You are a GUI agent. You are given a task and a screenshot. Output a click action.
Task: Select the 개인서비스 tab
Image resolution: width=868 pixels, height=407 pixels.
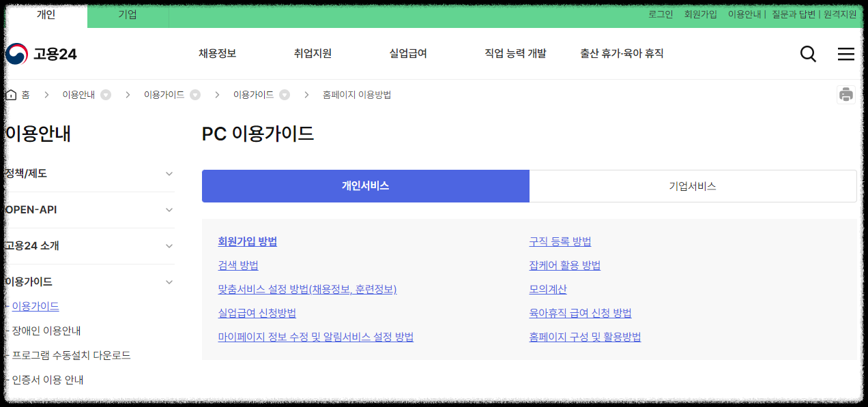366,186
